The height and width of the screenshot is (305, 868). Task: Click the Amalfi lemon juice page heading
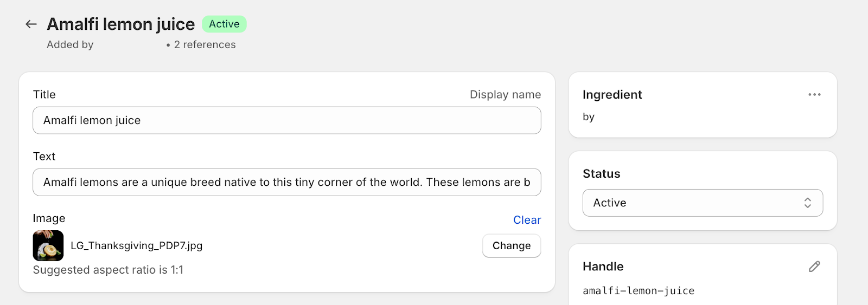(121, 24)
